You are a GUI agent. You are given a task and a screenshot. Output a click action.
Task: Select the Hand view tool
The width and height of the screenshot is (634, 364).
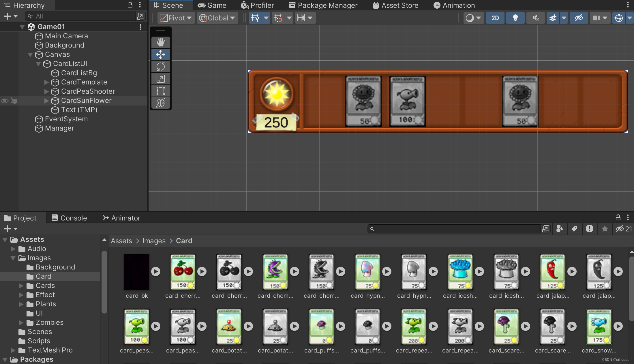pyautogui.click(x=161, y=42)
